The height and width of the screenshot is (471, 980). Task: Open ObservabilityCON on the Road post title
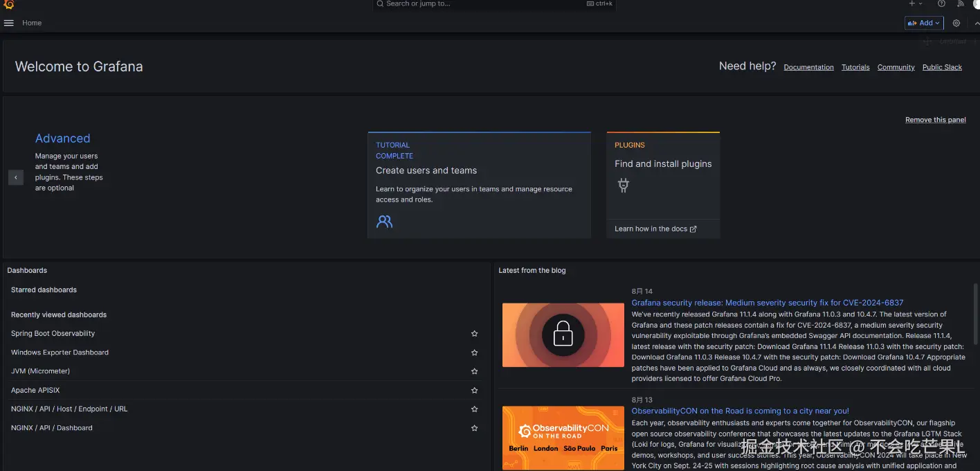pyautogui.click(x=740, y=411)
